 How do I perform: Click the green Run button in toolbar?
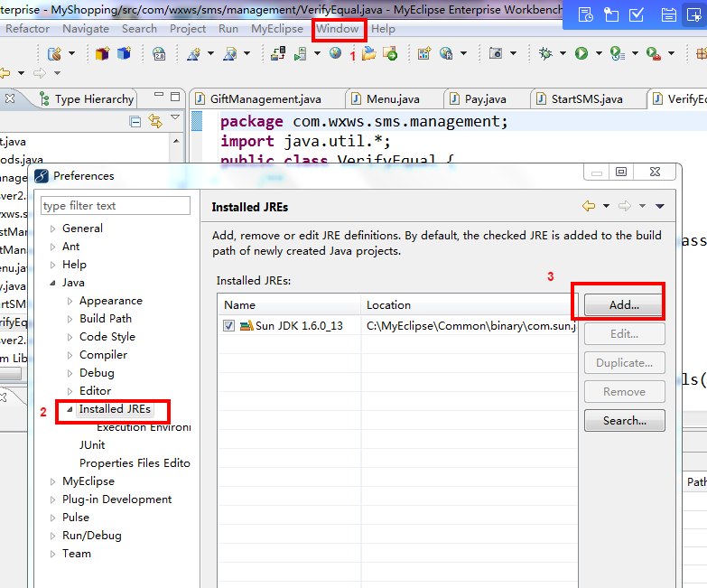(581, 54)
